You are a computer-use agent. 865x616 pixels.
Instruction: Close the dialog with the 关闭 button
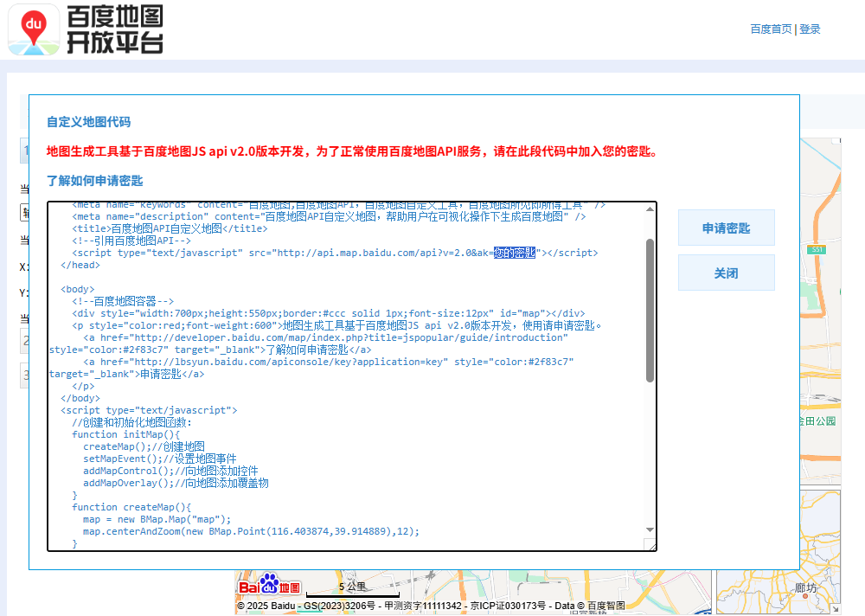726,273
